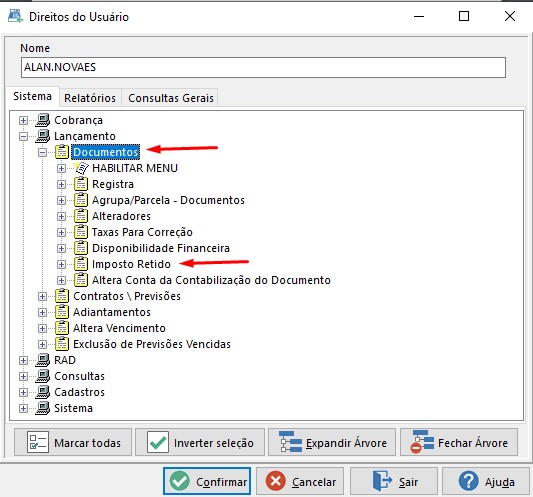Confirm the user rights changes
Image resolution: width=533 pixels, height=497 pixels.
click(207, 481)
